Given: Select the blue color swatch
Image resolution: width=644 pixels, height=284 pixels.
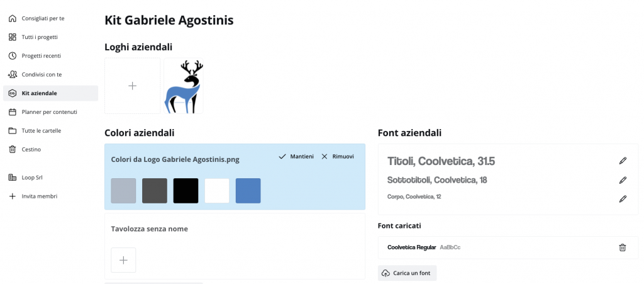Looking at the screenshot, I should pyautogui.click(x=248, y=191).
